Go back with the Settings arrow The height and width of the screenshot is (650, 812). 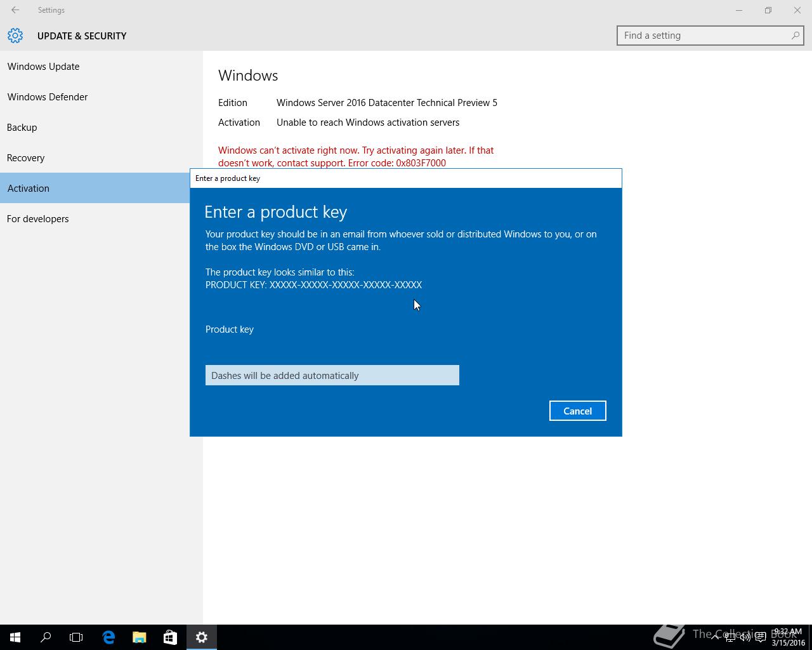coord(15,10)
